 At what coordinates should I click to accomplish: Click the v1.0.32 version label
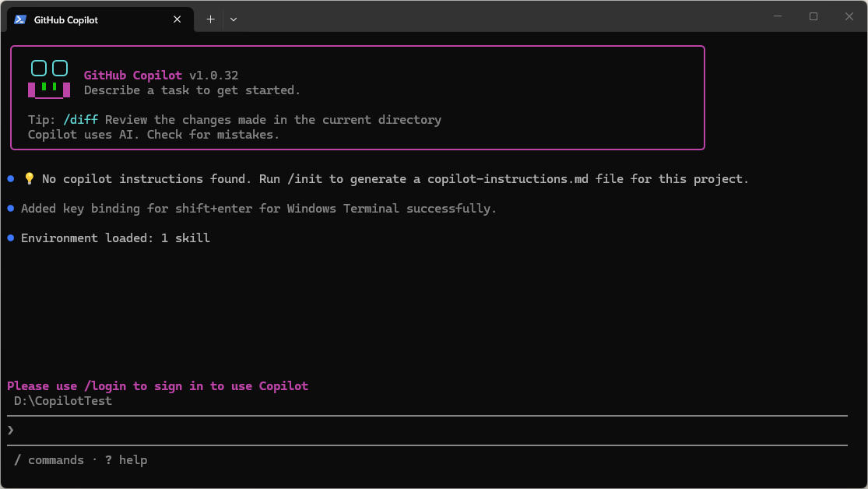click(214, 76)
